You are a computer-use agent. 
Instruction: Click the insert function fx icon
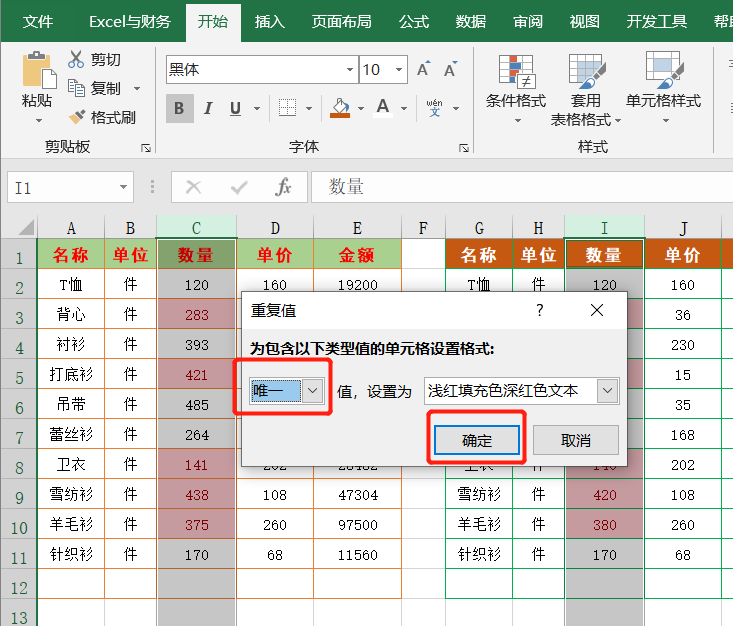283,187
